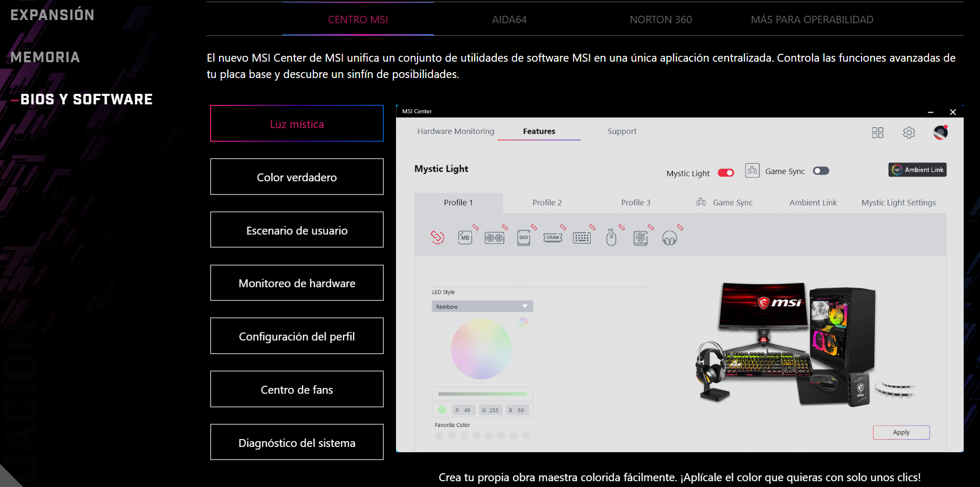980x487 pixels.
Task: Click the link badge above the MB icon
Action: click(476, 227)
